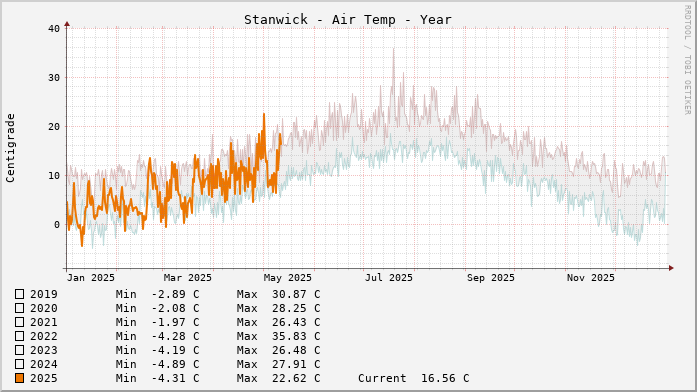Click the 2025 Min value -4.31 C

pos(175,378)
